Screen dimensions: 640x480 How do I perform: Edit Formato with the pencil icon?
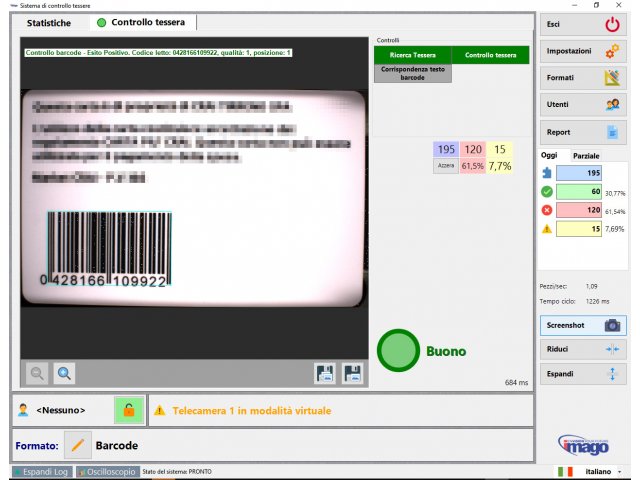click(x=78, y=445)
